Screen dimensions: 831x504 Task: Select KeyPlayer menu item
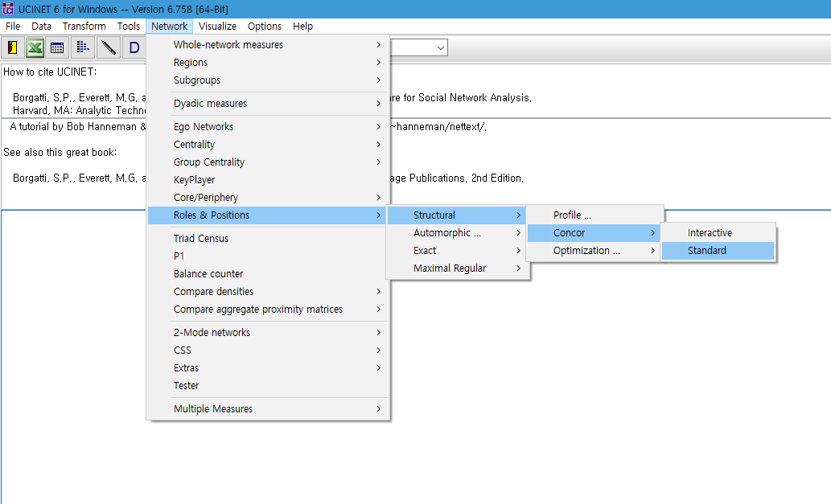point(268,179)
